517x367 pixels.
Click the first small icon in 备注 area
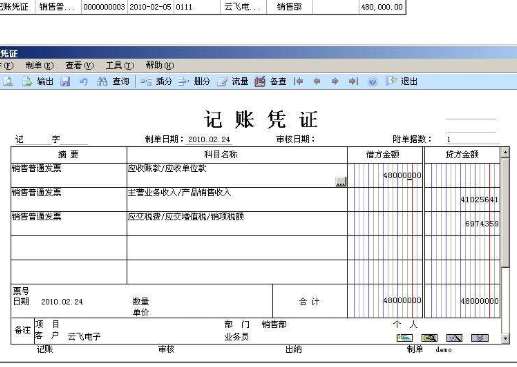coord(404,338)
